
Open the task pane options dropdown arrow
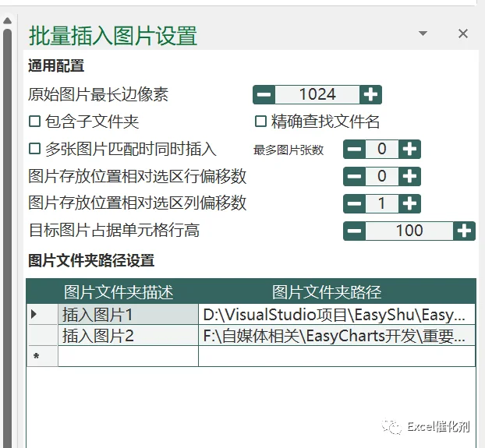423,33
